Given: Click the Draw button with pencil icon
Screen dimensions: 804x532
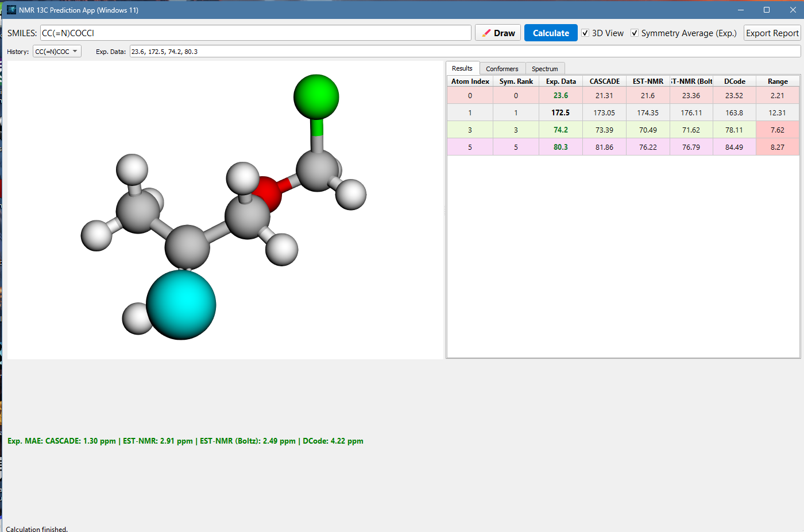Looking at the screenshot, I should [498, 33].
